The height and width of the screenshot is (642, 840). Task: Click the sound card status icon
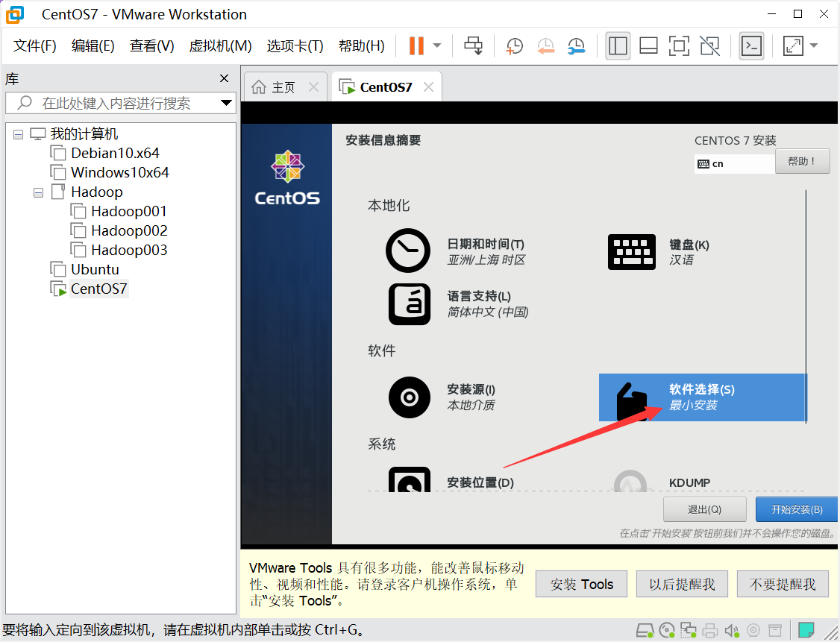click(x=731, y=630)
